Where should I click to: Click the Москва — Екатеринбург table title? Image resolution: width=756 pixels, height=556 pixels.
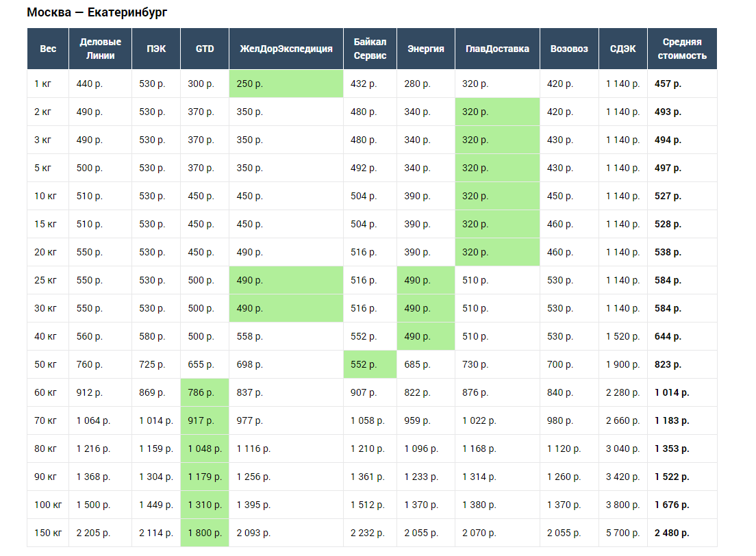pos(97,12)
